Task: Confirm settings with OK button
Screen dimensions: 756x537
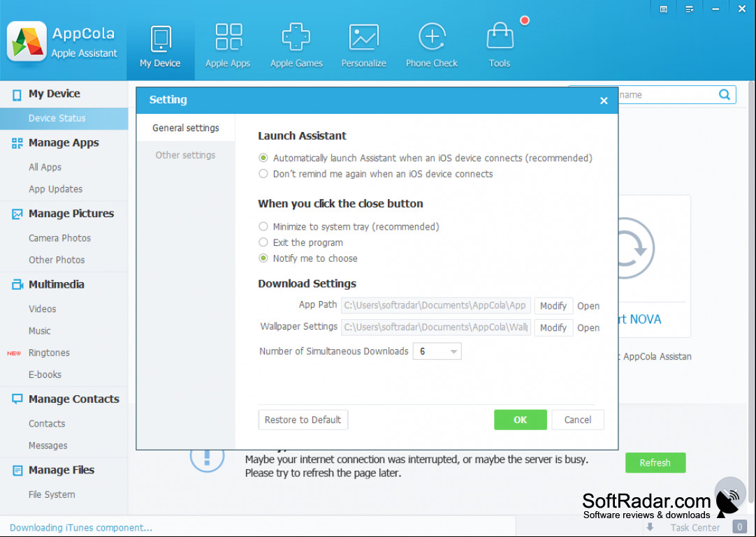Action: point(521,420)
